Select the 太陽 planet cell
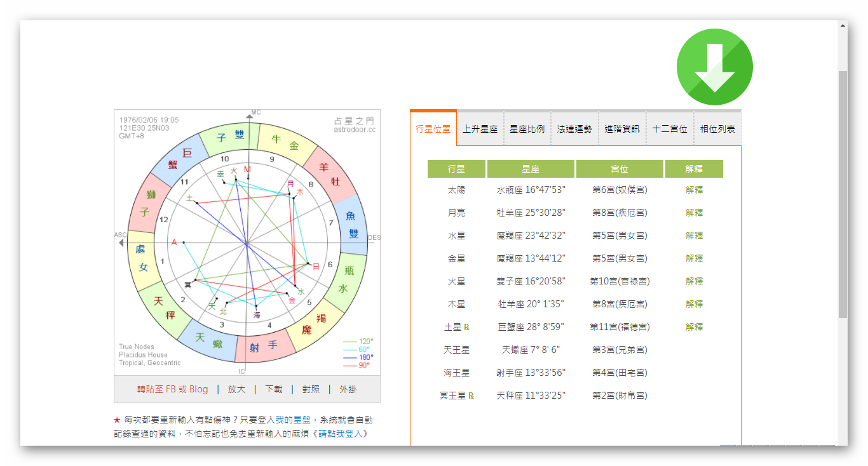Image resolution: width=868 pixels, height=466 pixels. pos(456,190)
